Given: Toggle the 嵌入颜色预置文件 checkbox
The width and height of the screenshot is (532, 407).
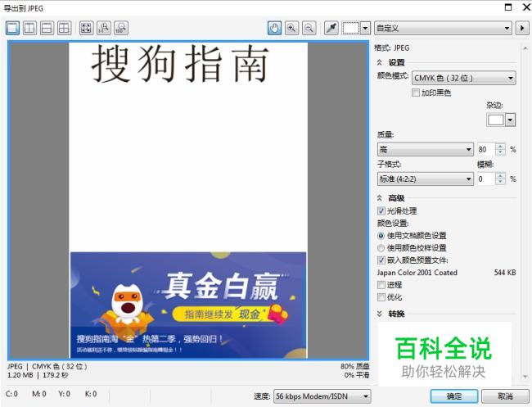Looking at the screenshot, I should point(381,260).
